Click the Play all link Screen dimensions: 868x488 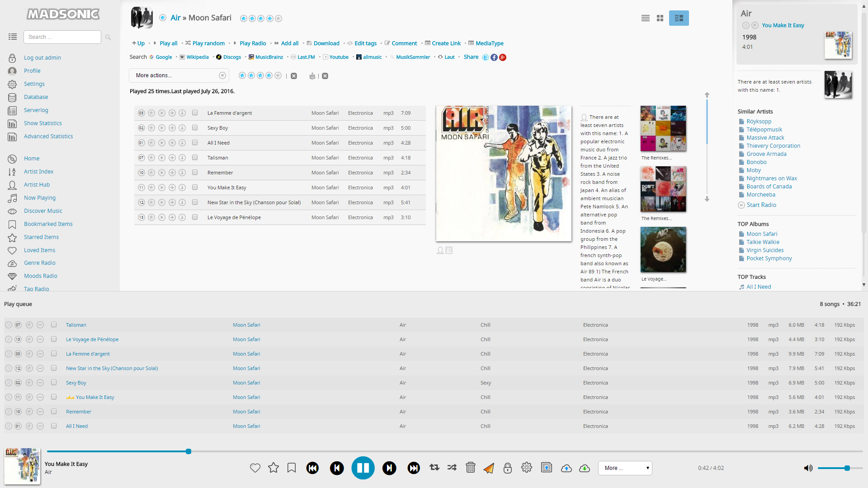click(x=168, y=43)
